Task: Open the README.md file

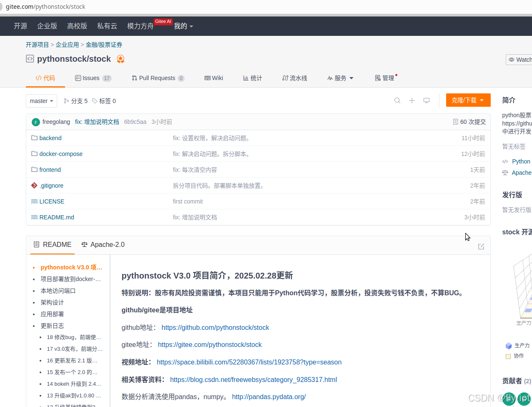Action: click(57, 217)
